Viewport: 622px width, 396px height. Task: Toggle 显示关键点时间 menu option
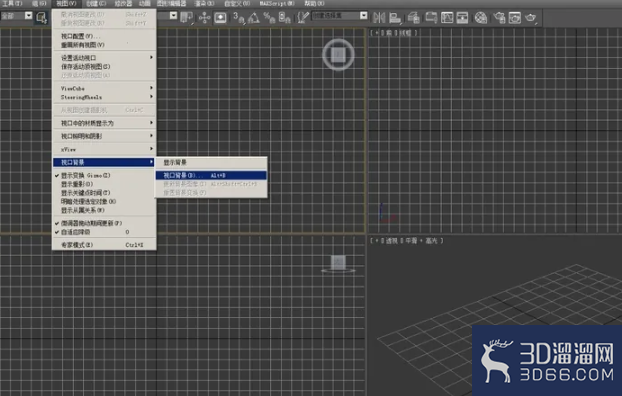104,193
